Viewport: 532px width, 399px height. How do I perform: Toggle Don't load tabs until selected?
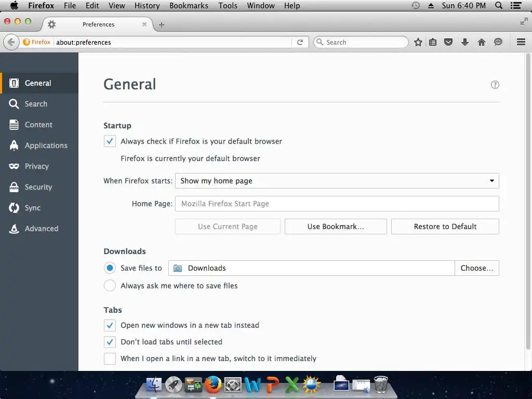110,342
